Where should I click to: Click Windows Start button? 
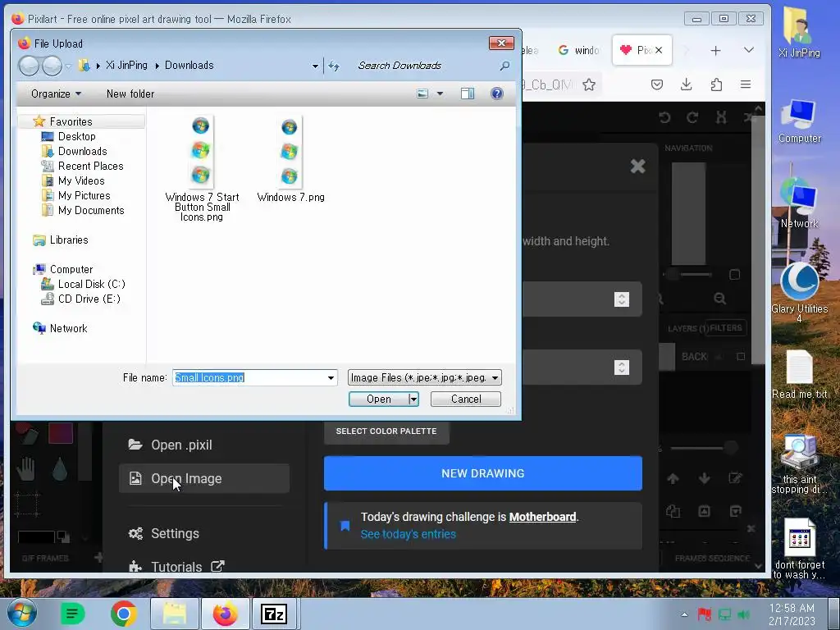point(22,614)
